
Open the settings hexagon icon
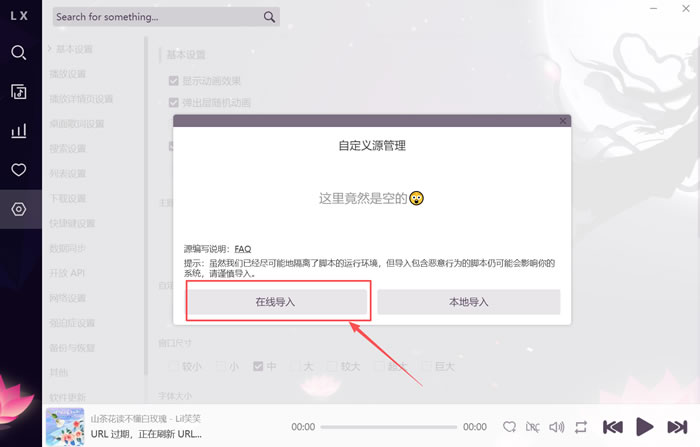[x=19, y=209]
